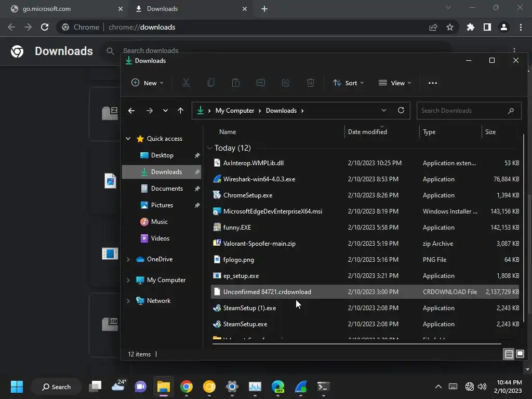The image size is (532, 399).
Task: Collapse the Quick access tree
Action: click(128, 138)
